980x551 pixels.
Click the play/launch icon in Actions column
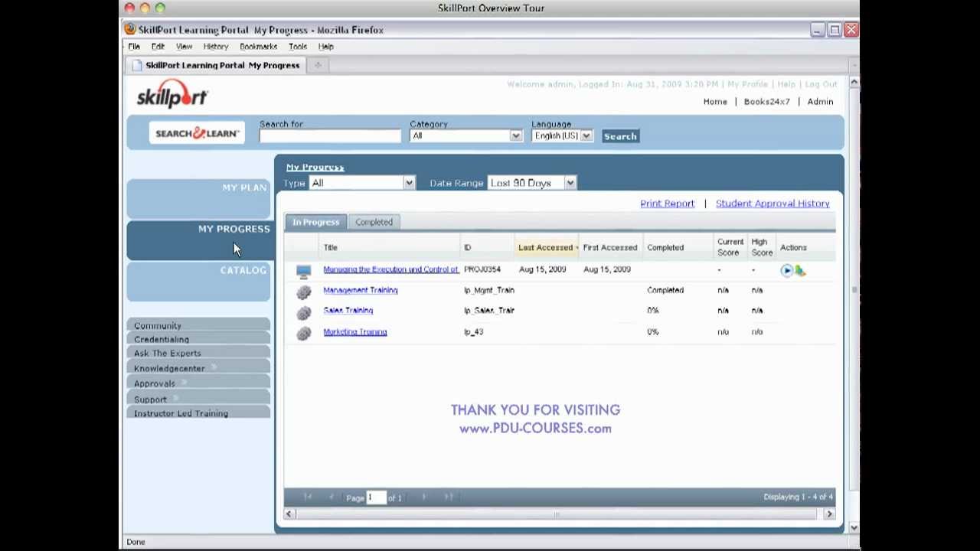[x=786, y=270]
